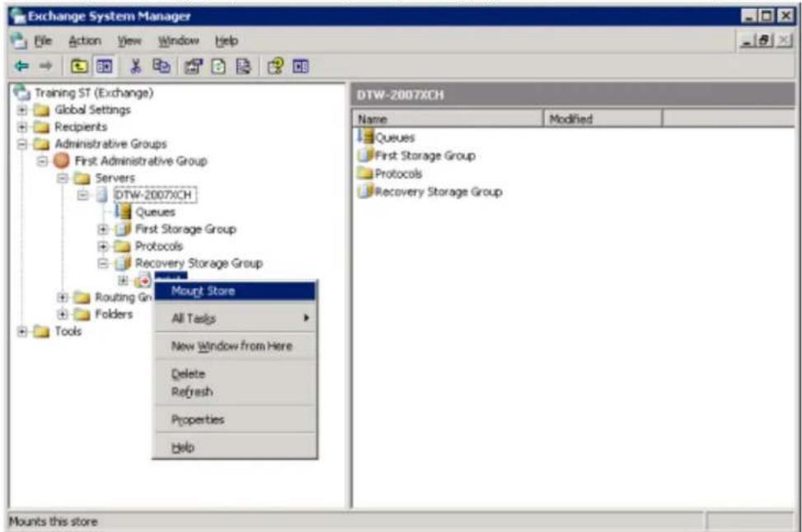Click the Folders tree label
Viewport: 802px width, 532px height.
[114, 315]
